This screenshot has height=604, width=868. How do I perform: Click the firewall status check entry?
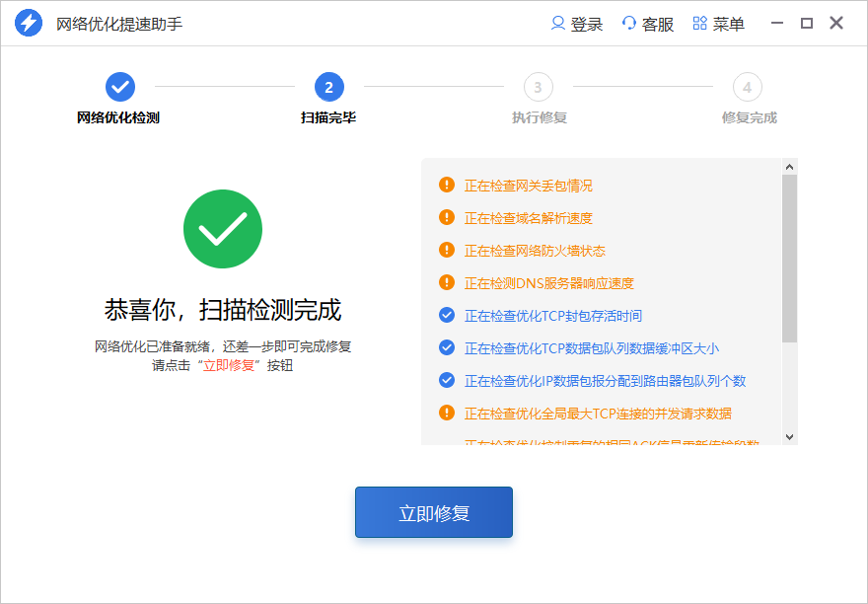[x=535, y=251]
